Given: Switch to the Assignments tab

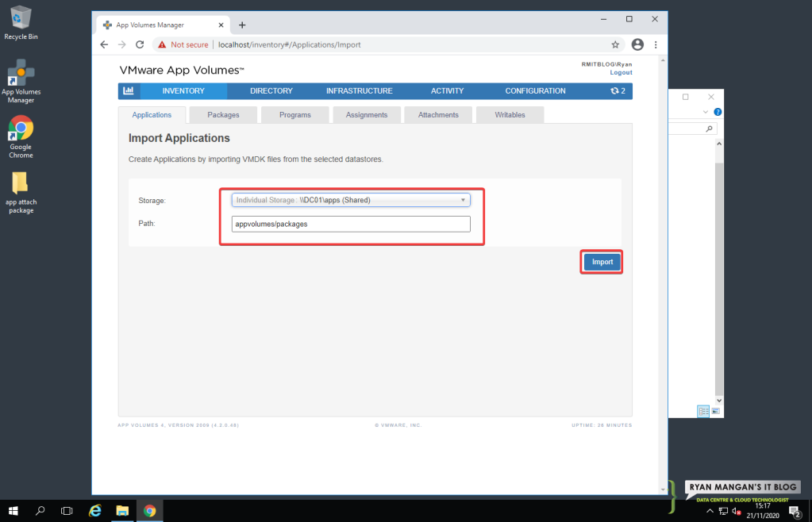Looking at the screenshot, I should coord(367,115).
